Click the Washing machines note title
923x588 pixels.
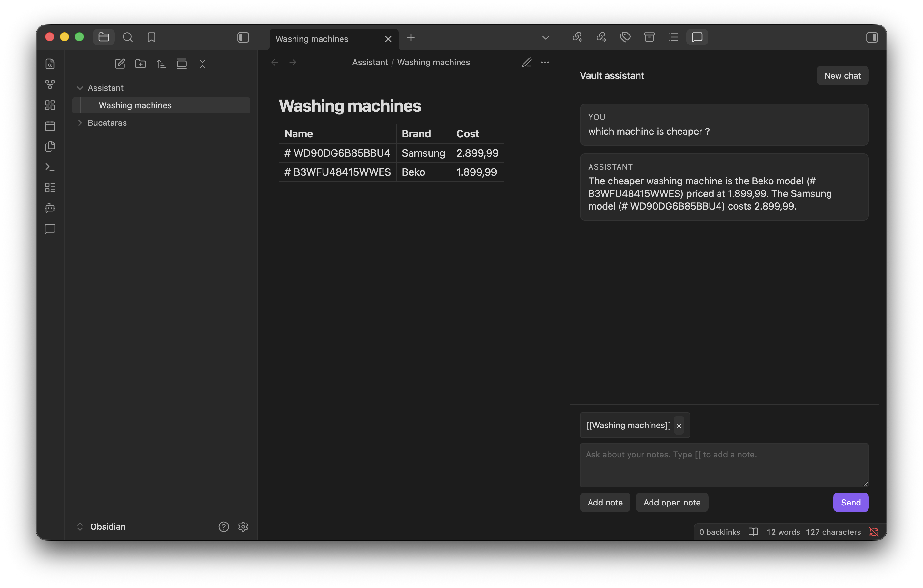(x=350, y=106)
